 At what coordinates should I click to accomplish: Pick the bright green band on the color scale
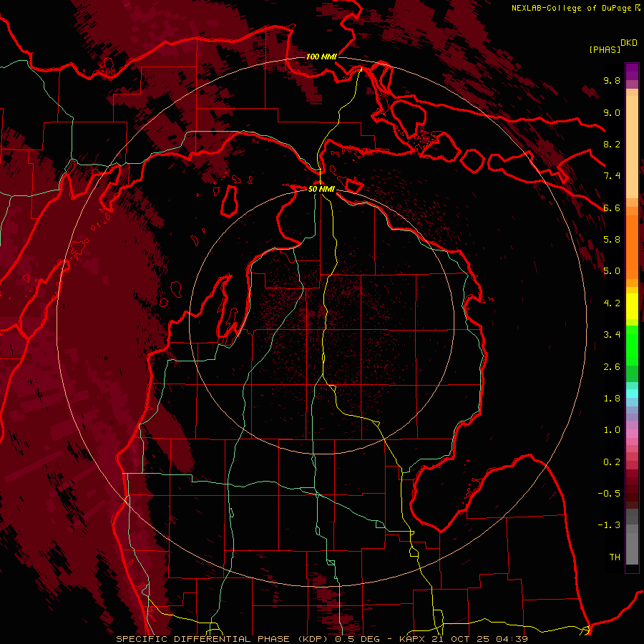tap(632, 345)
